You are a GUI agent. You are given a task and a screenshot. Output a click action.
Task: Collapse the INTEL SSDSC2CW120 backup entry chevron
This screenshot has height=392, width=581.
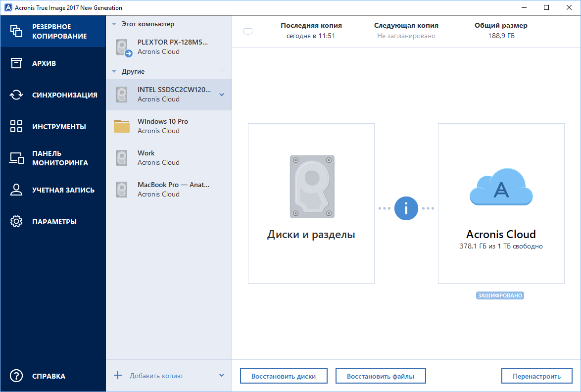coord(221,94)
